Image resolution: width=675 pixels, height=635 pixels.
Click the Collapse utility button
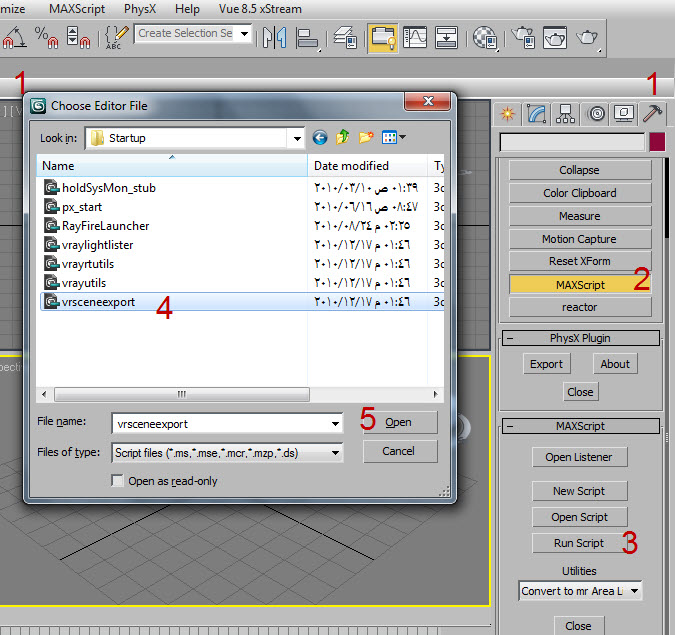pyautogui.click(x=580, y=170)
